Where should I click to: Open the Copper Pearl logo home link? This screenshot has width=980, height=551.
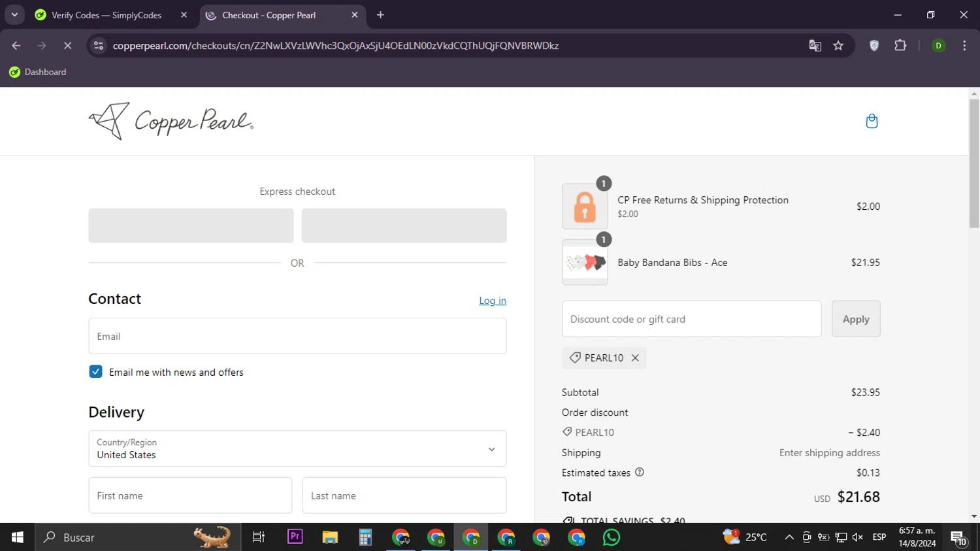pyautogui.click(x=171, y=121)
